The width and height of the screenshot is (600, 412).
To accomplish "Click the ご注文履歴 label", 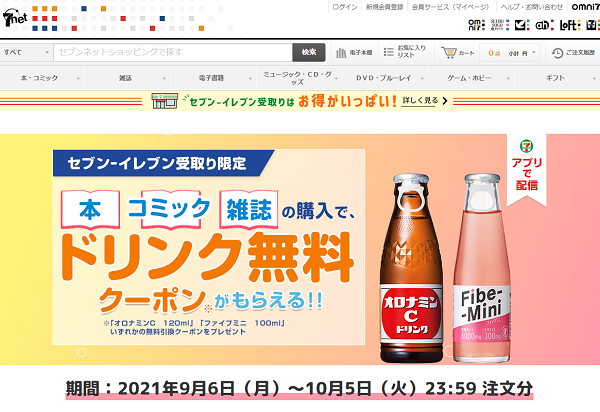I will pyautogui.click(x=580, y=53).
